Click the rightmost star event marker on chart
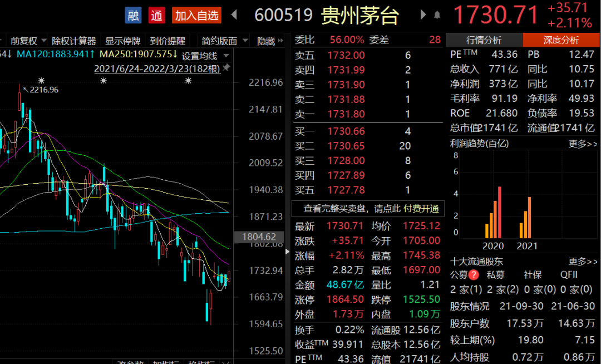The height and width of the screenshot is (364, 601). pyautogui.click(x=188, y=81)
